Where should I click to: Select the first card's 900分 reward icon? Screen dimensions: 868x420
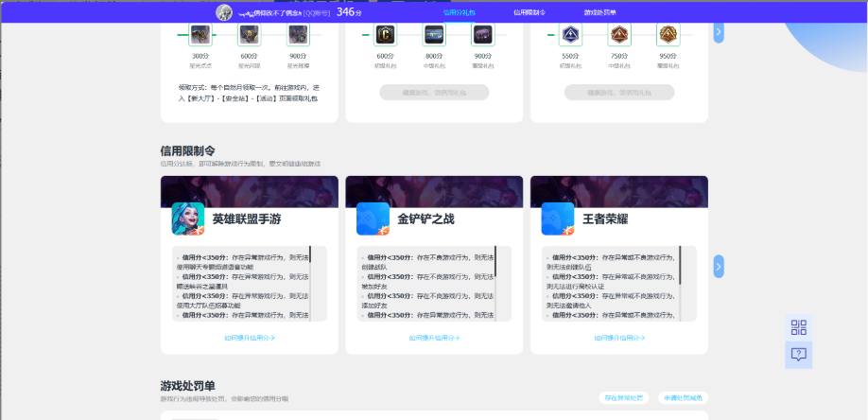tap(299, 34)
